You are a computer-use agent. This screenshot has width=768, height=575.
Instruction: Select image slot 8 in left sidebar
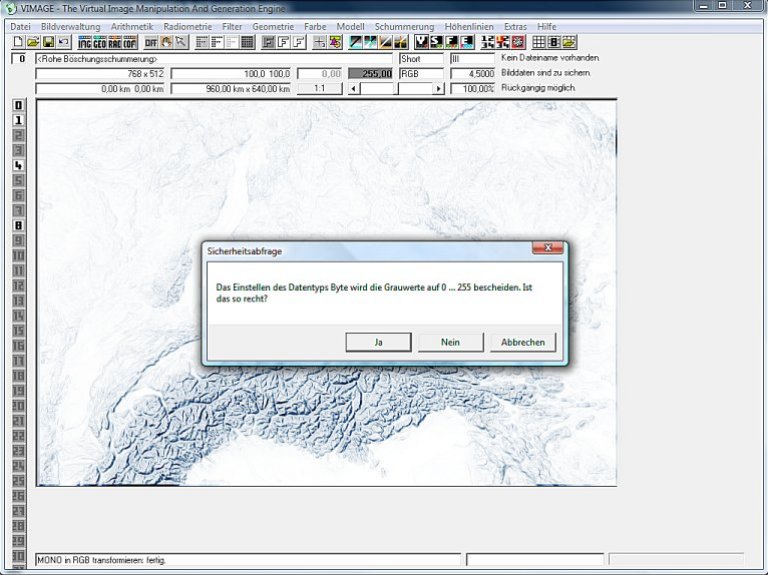point(18,225)
